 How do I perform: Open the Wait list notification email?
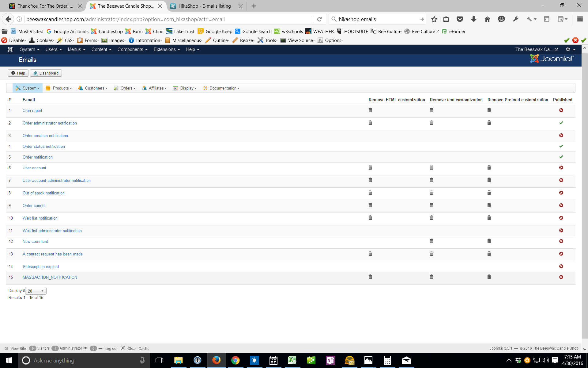[x=40, y=218]
